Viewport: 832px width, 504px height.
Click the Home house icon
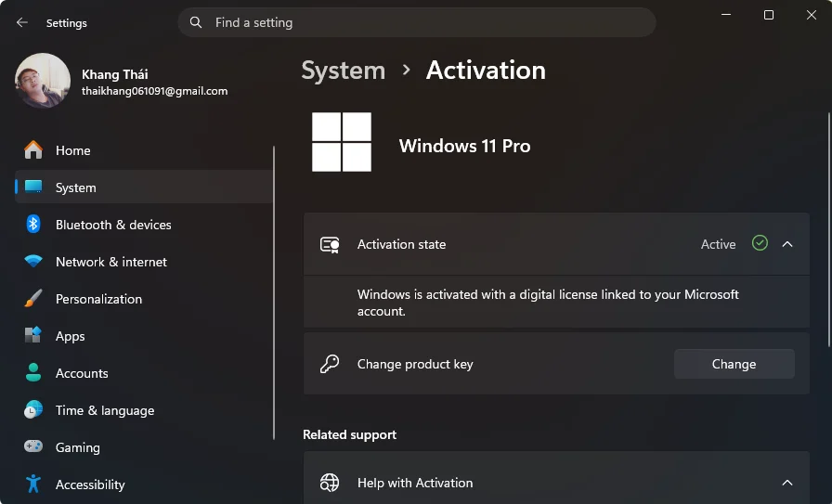tap(32, 150)
